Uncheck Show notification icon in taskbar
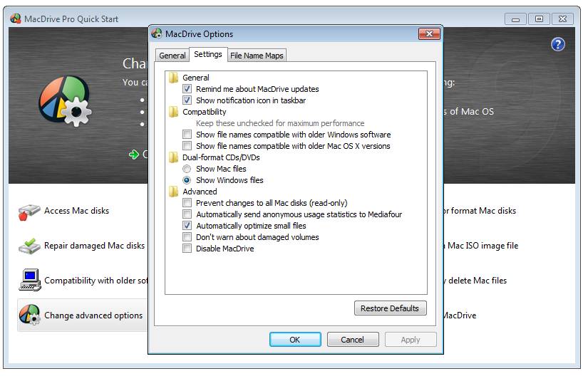 (187, 100)
